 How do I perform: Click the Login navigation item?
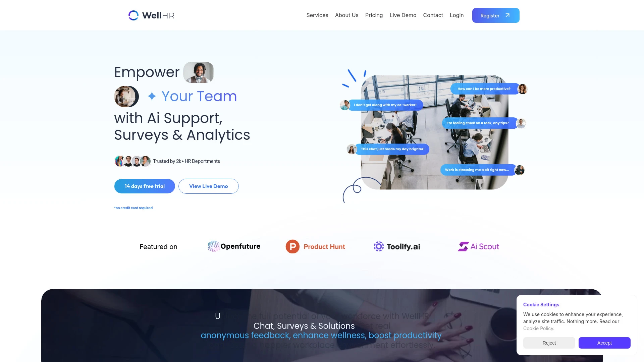tap(457, 15)
